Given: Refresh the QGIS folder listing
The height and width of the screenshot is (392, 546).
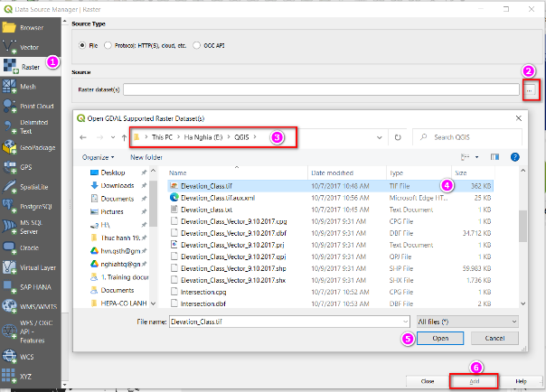Looking at the screenshot, I should [x=398, y=137].
